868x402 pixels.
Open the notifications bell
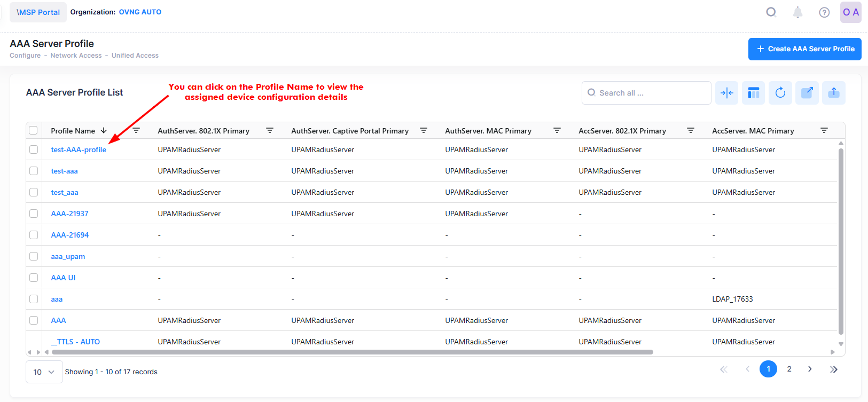797,12
